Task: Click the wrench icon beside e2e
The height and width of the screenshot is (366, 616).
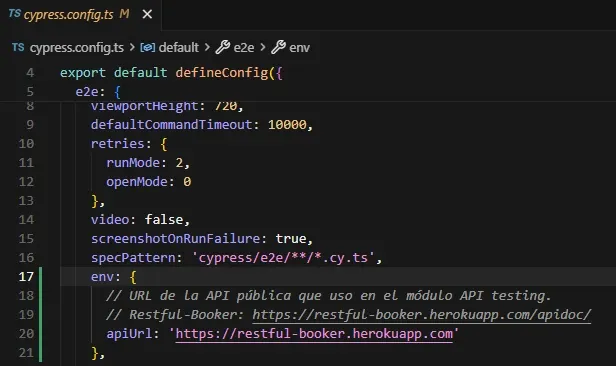Action: coord(223,47)
